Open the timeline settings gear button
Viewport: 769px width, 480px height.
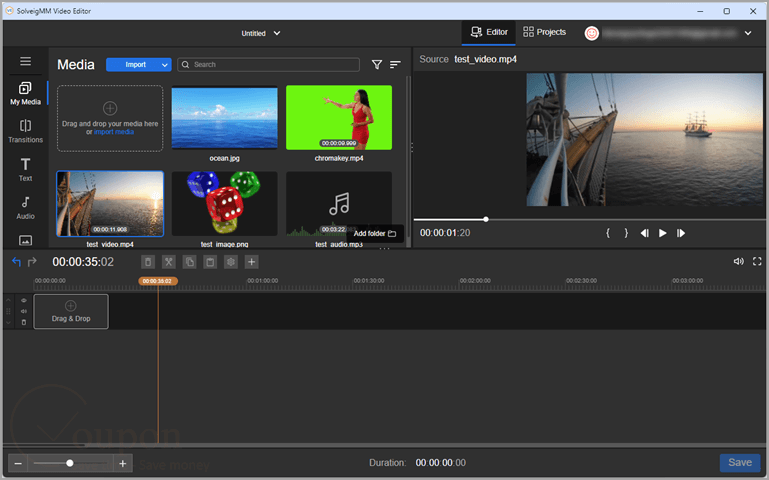coord(231,262)
